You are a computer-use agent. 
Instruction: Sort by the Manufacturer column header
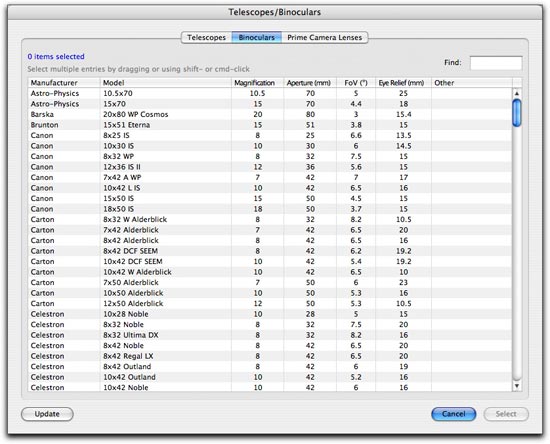click(63, 83)
